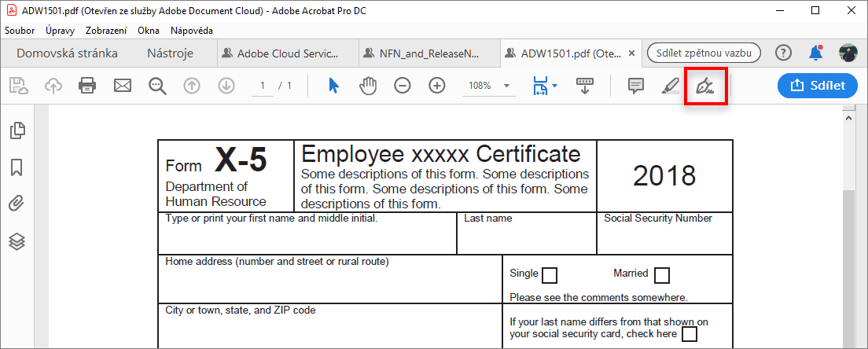Go to next page arrow
Screen dimensions: 868x349
(226, 86)
